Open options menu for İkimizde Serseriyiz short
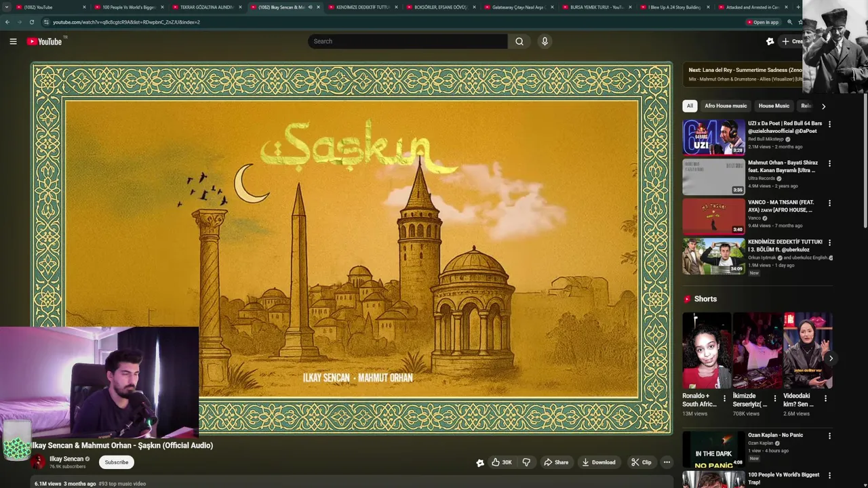 775,399
